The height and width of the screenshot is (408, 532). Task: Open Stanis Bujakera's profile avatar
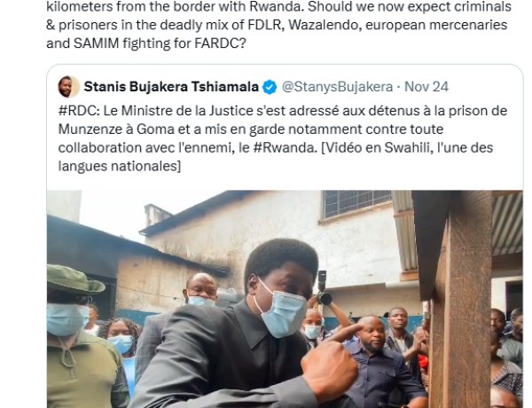click(69, 87)
